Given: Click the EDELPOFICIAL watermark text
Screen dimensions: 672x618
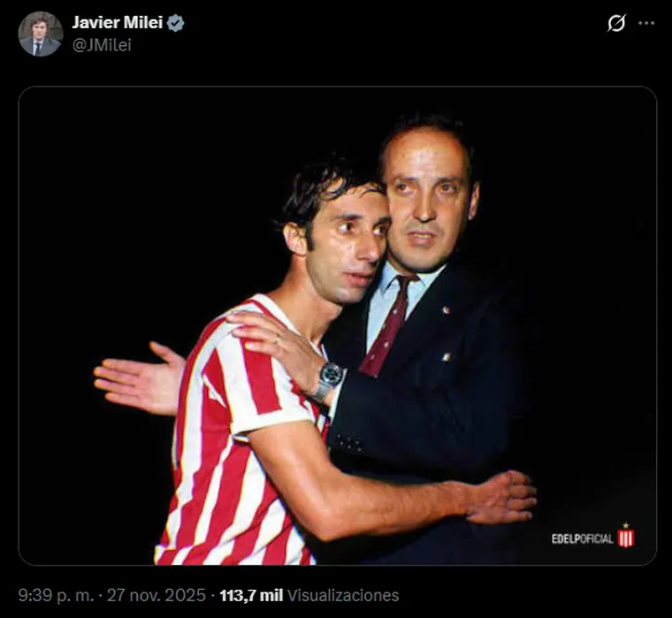Looking at the screenshot, I should click(582, 539).
